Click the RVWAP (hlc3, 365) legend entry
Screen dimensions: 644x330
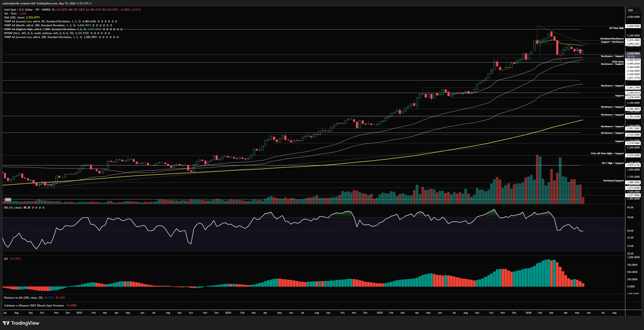[x=39, y=33]
